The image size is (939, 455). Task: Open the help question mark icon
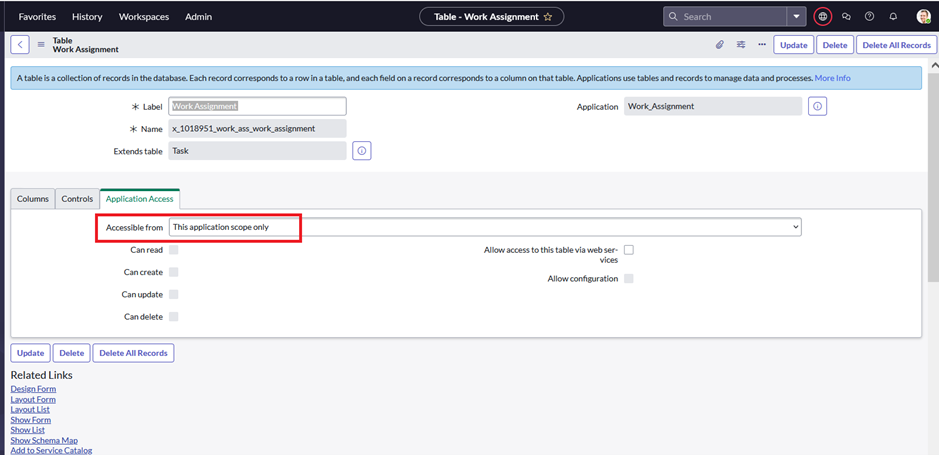[x=869, y=17]
